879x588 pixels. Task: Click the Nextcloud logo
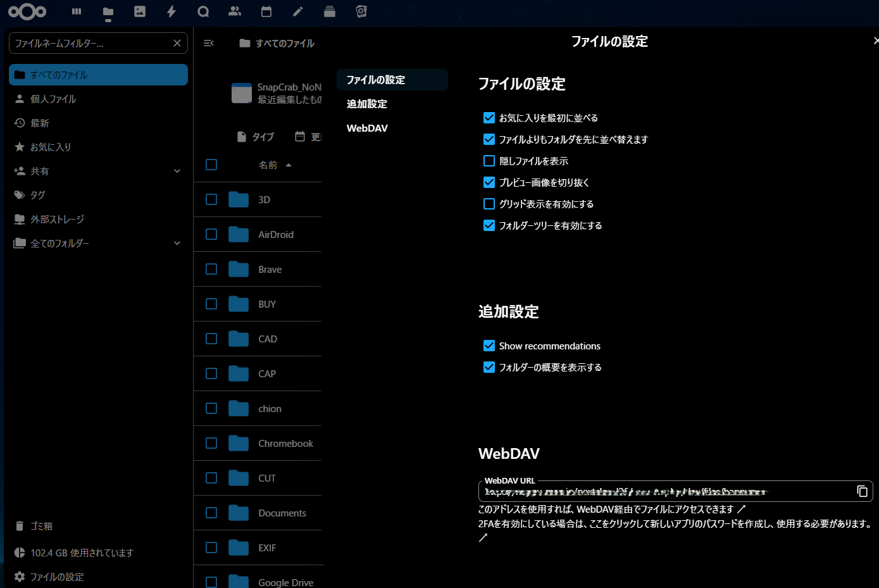click(x=27, y=11)
